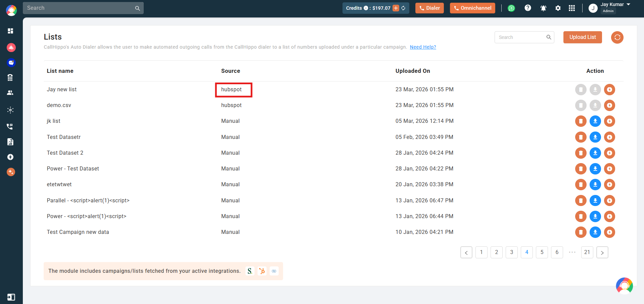
Task: Go to page 2
Action: pyautogui.click(x=497, y=252)
